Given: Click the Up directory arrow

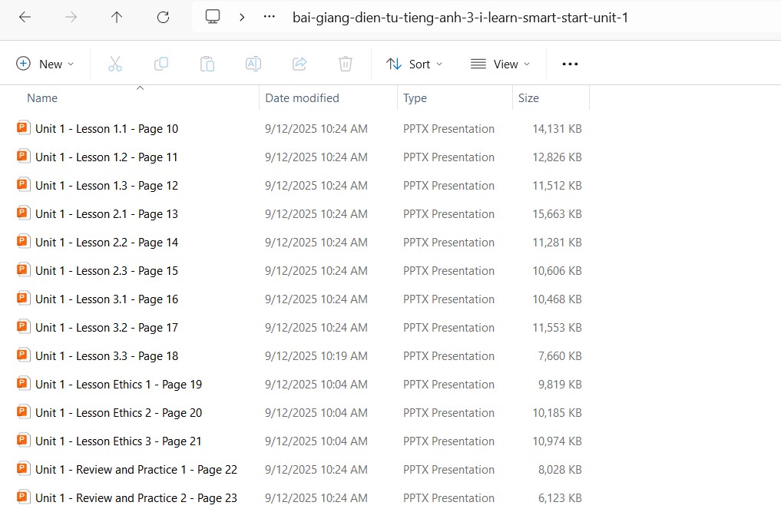Looking at the screenshot, I should (x=117, y=17).
